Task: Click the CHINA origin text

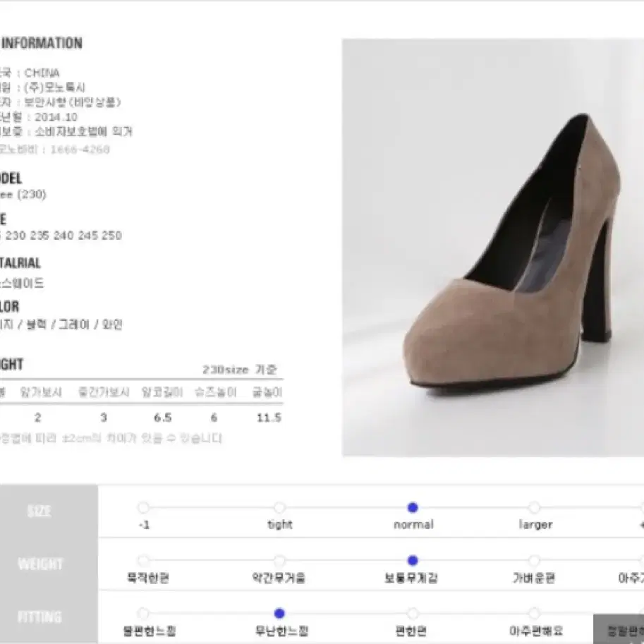Action: click(x=42, y=73)
